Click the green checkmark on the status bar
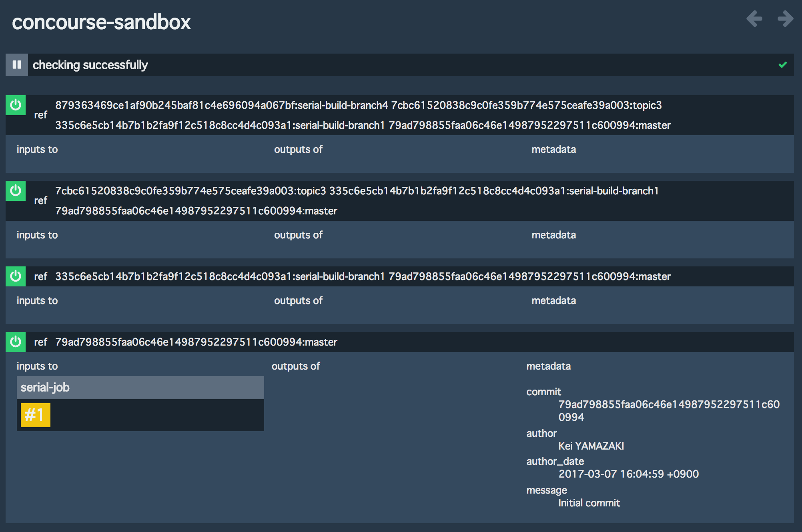Screen dimensions: 802x532 click(783, 64)
